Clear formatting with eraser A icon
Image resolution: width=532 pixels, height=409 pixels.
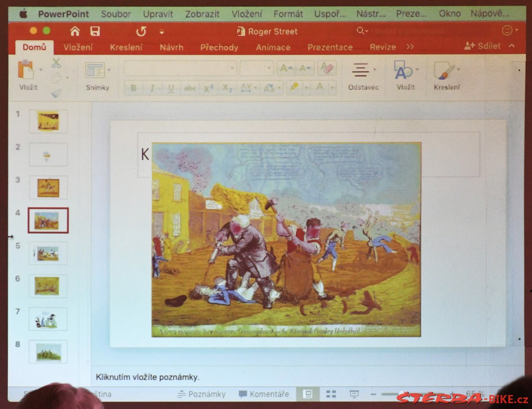click(x=327, y=68)
